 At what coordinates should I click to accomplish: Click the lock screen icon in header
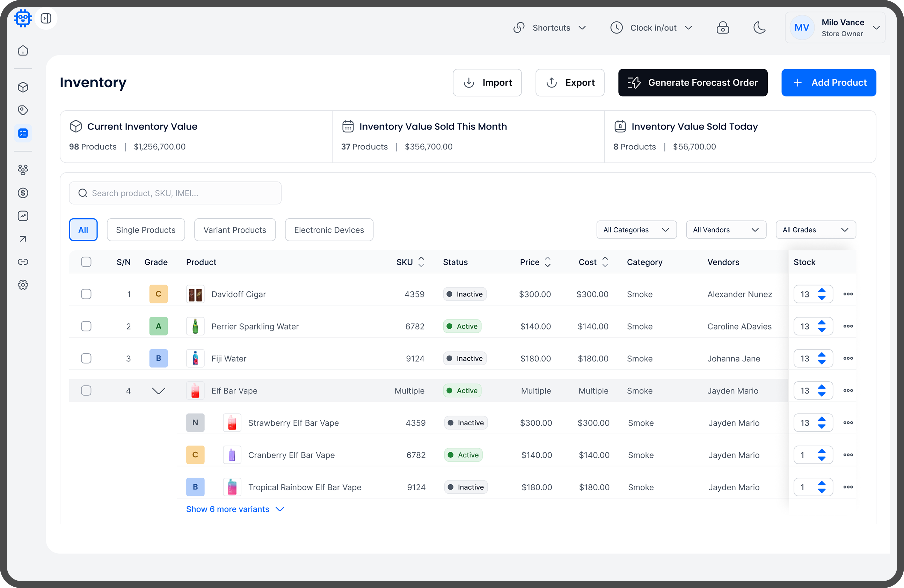722,28
